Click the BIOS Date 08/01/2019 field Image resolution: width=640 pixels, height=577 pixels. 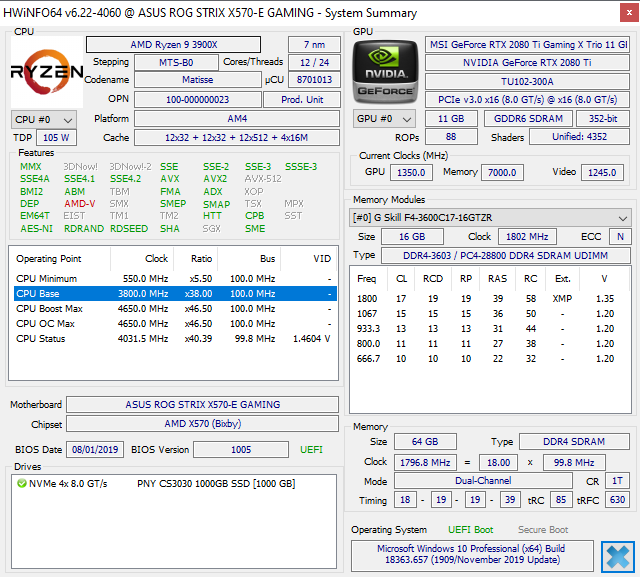click(95, 450)
